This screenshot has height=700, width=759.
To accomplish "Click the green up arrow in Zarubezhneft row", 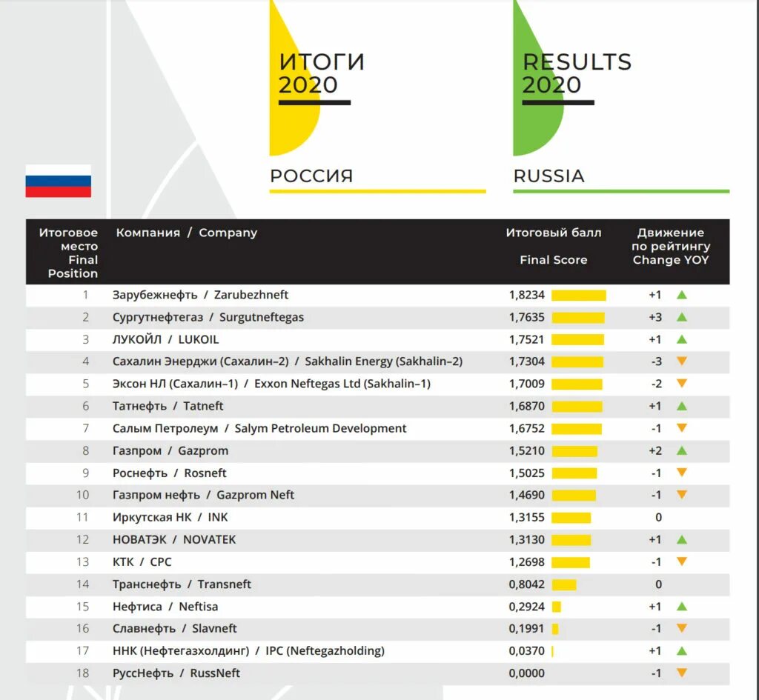I will [682, 295].
